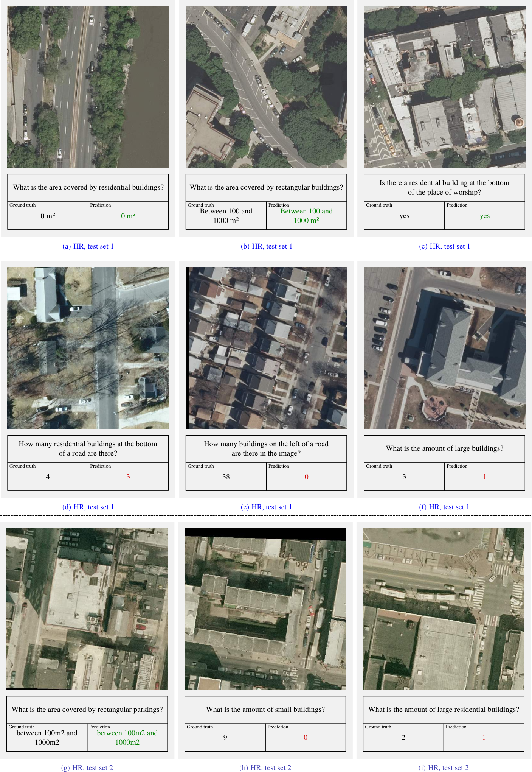The height and width of the screenshot is (772, 532).
Task: Follow the "(b) HR, test set 1" caption link
Action: 267,246
